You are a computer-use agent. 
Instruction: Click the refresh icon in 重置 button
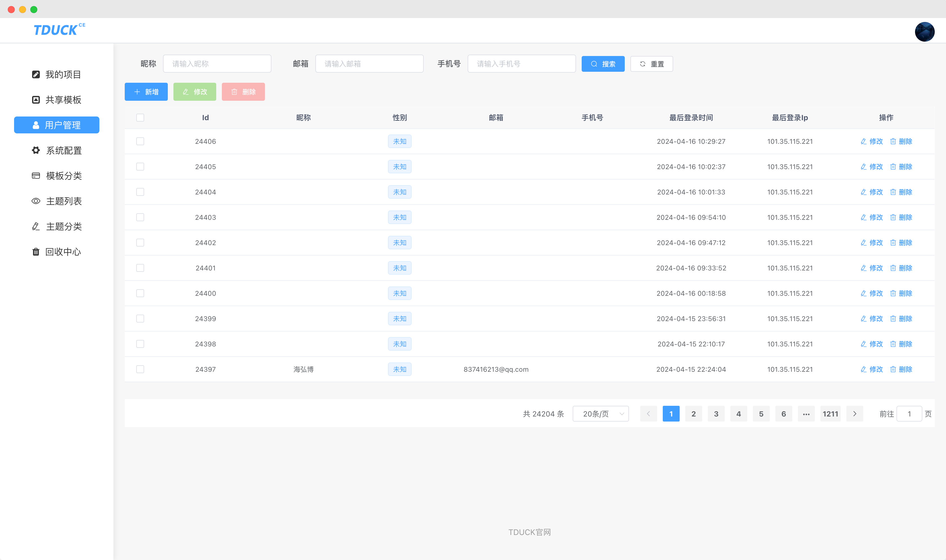(642, 64)
